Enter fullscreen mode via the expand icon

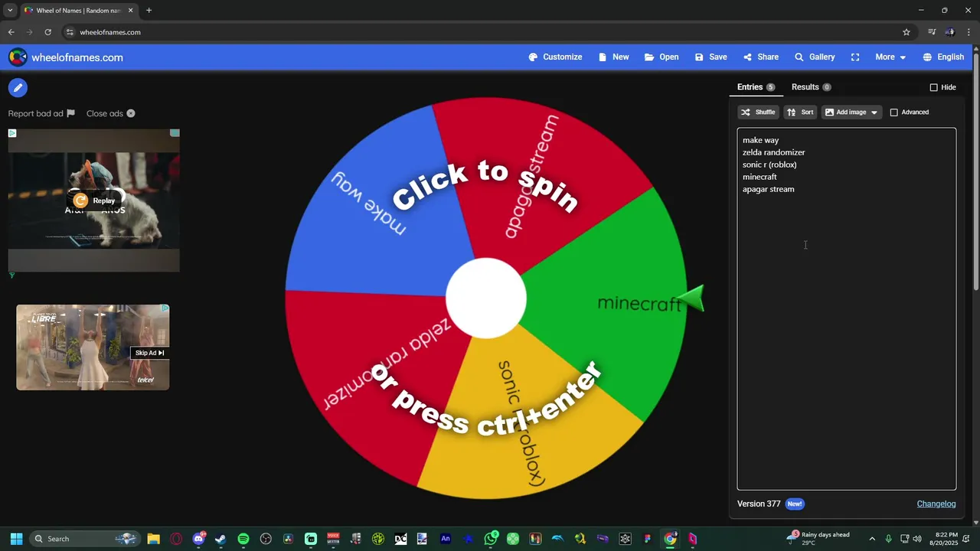[855, 57]
